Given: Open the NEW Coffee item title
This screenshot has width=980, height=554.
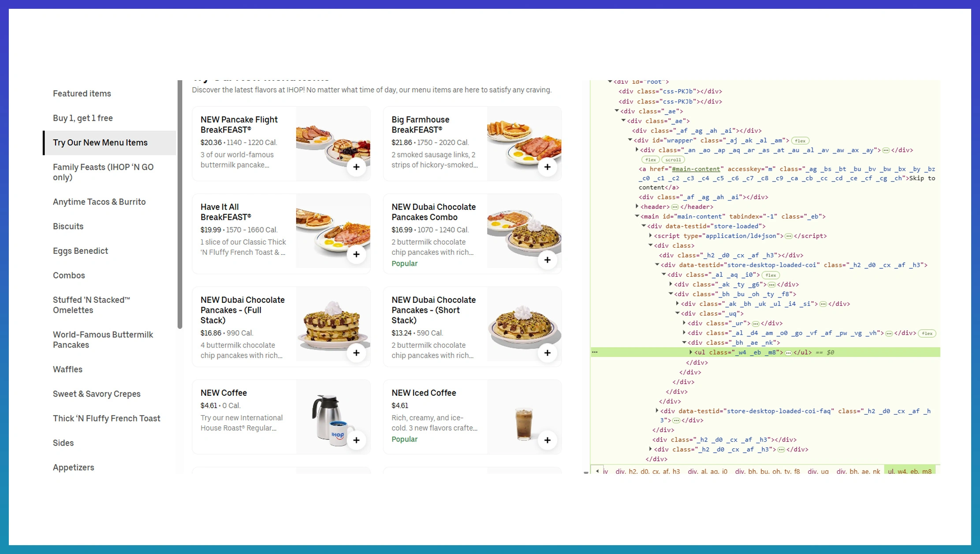Looking at the screenshot, I should pos(224,393).
